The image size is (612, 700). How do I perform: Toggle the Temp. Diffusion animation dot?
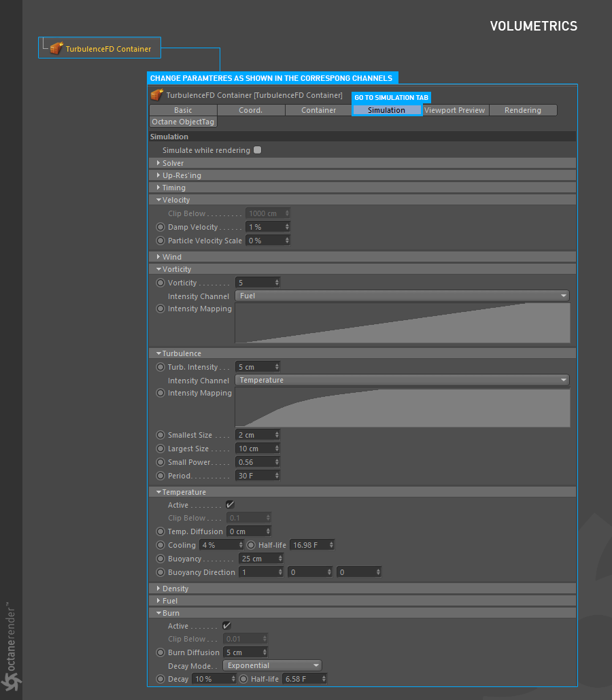tap(160, 531)
